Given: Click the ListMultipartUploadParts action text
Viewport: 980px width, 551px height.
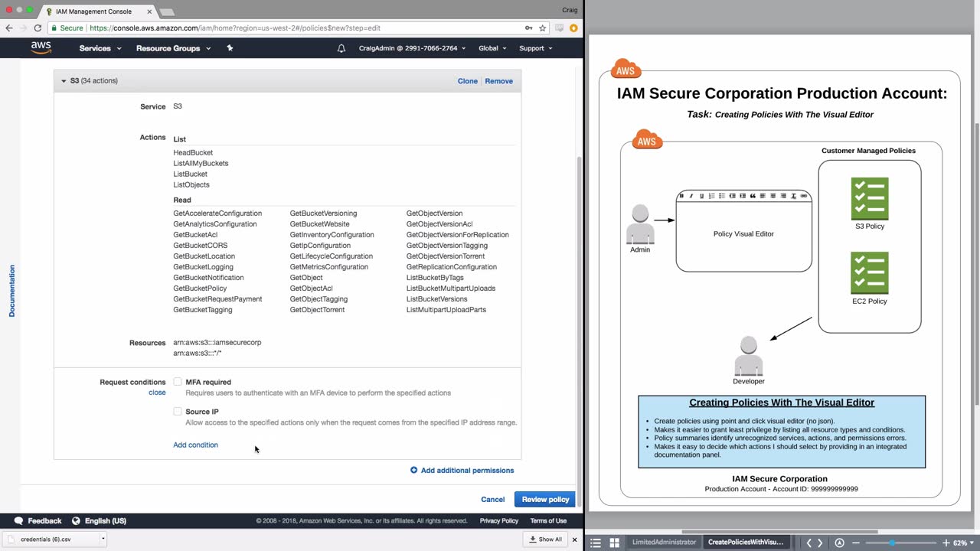Looking at the screenshot, I should pyautogui.click(x=446, y=310).
